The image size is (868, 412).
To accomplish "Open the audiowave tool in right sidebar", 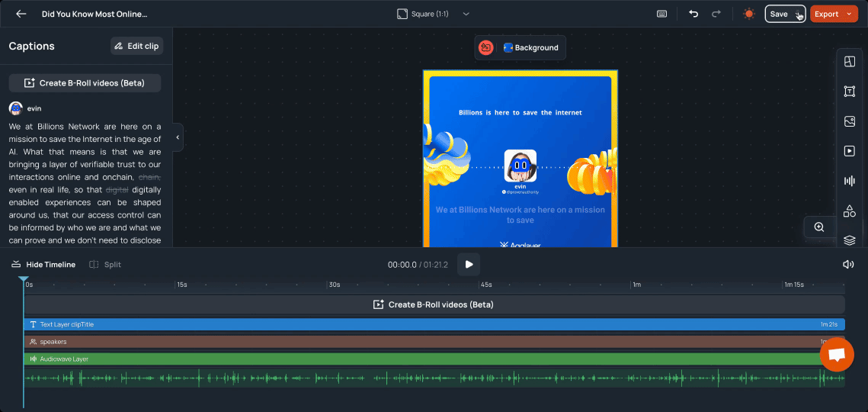I will [849, 181].
